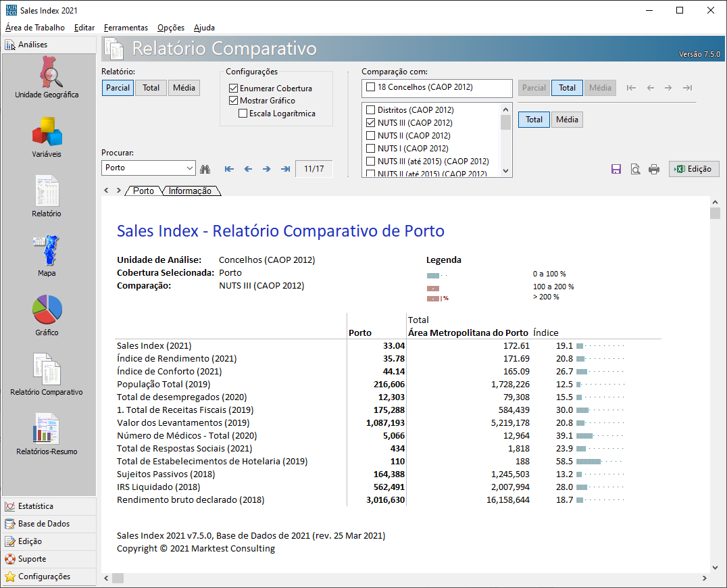This screenshot has height=588, width=727.
Task: Switch to the Informação tab
Action: (x=190, y=191)
